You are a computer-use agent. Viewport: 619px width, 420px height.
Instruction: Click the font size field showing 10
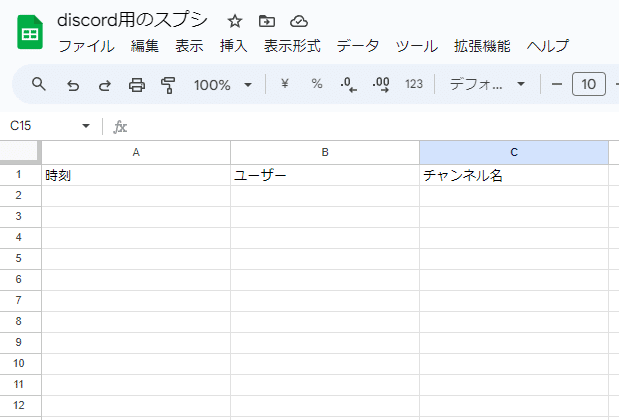pos(589,84)
